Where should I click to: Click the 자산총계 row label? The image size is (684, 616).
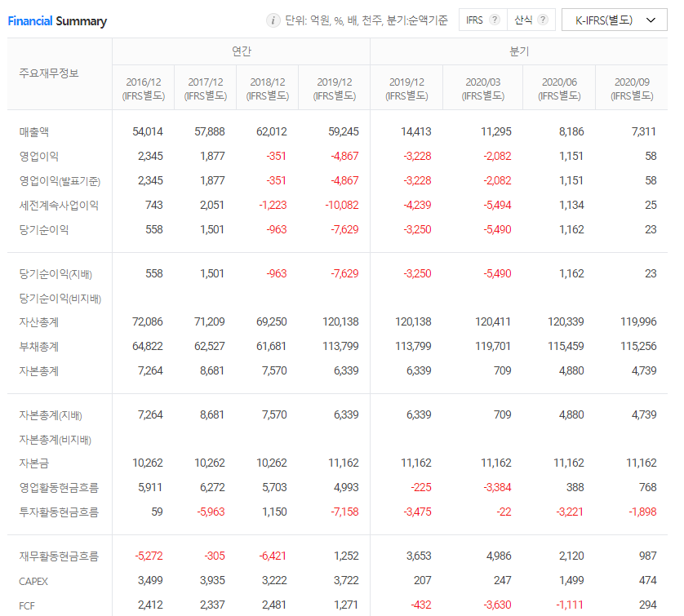coord(39,321)
